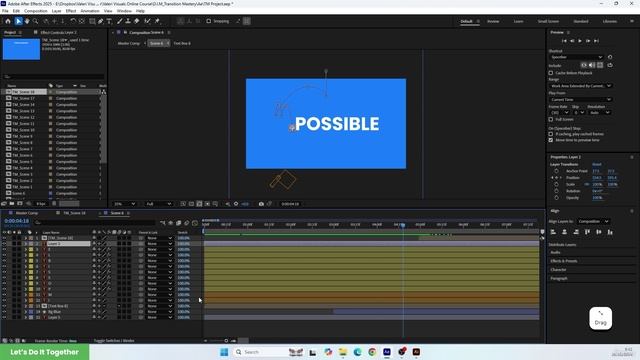This screenshot has height=360, width=640.
Task: Click Master Comp breadcrumb in viewer
Action: click(129, 43)
